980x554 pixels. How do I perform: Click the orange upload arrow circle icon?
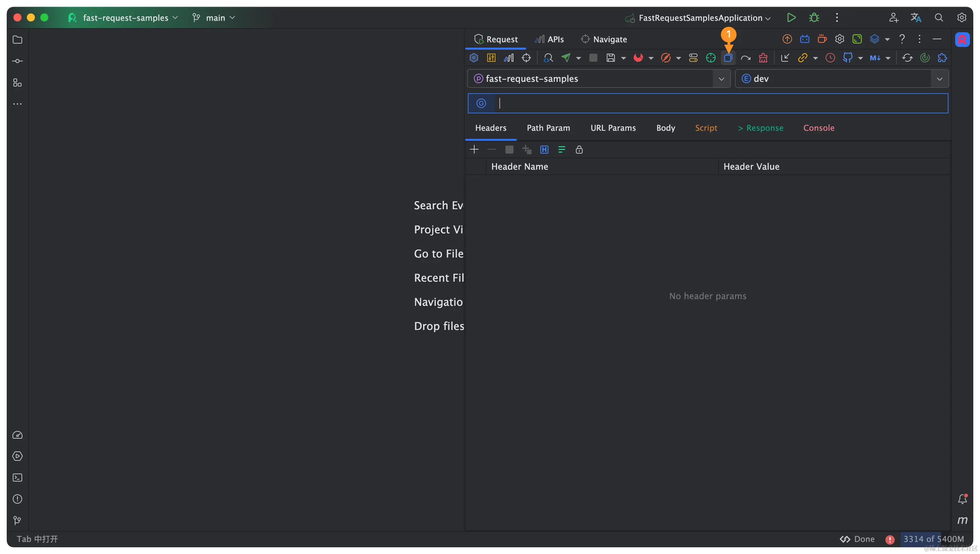point(787,39)
